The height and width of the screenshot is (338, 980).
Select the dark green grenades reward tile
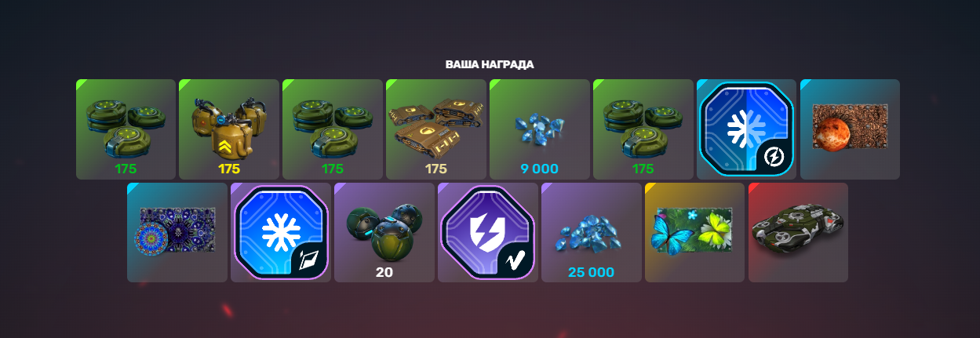click(384, 233)
